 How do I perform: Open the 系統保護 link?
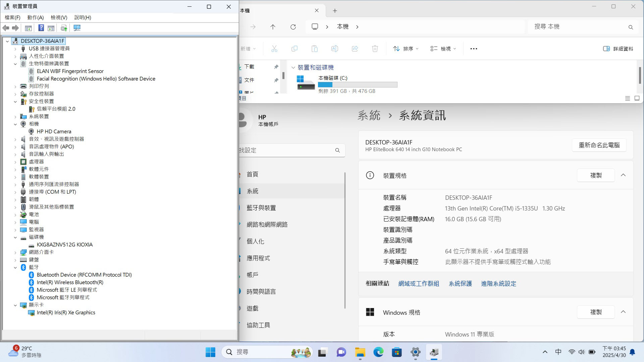[460, 284]
